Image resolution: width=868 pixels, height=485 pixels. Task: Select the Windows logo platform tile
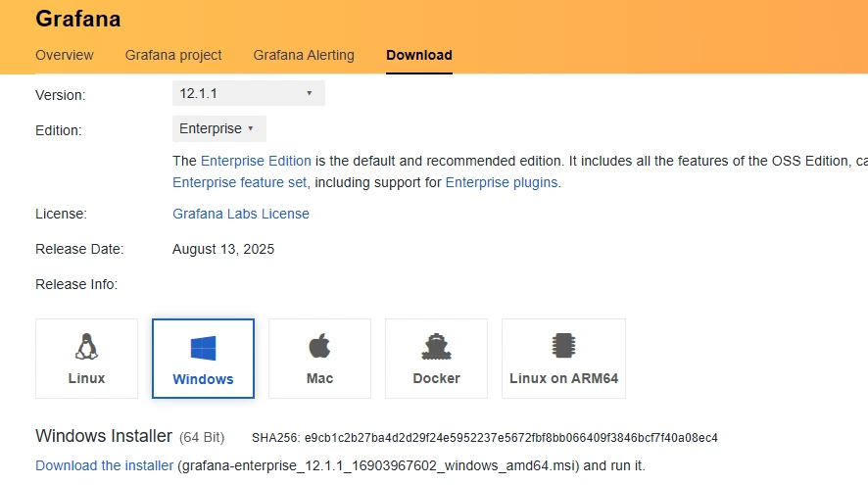203,359
